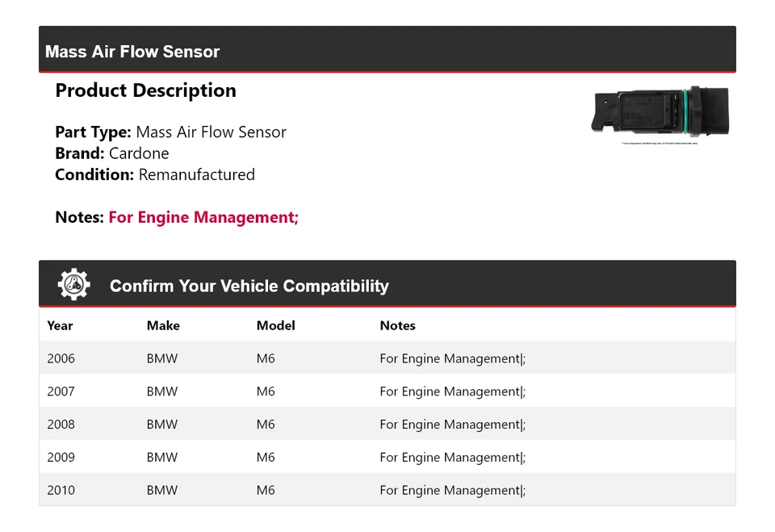
Task: Click the Mass Air Flow Sensor header
Action: pos(132,52)
